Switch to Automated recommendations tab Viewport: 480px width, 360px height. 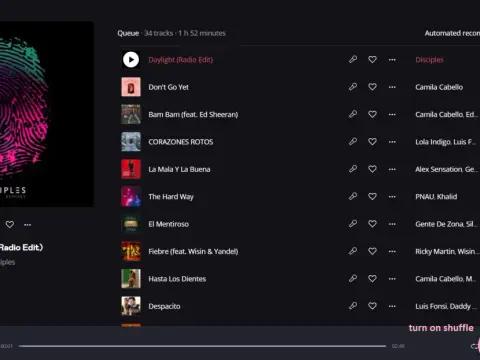pyautogui.click(x=452, y=33)
